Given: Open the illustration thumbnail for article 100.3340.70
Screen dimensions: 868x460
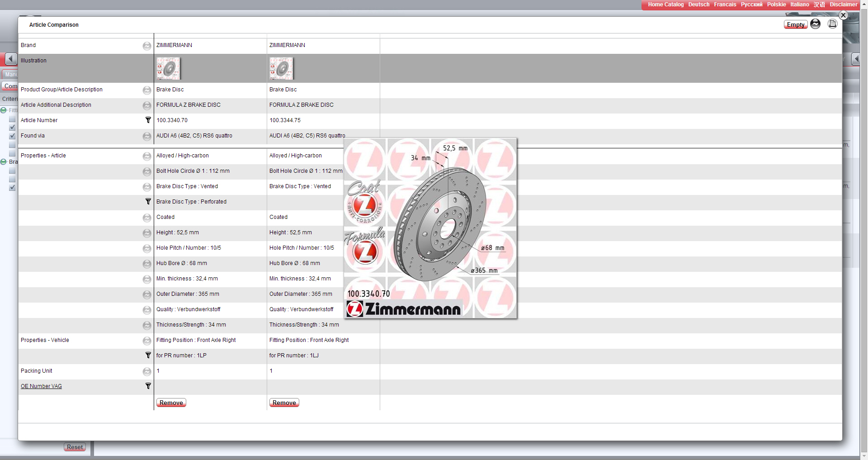Looking at the screenshot, I should pos(168,68).
